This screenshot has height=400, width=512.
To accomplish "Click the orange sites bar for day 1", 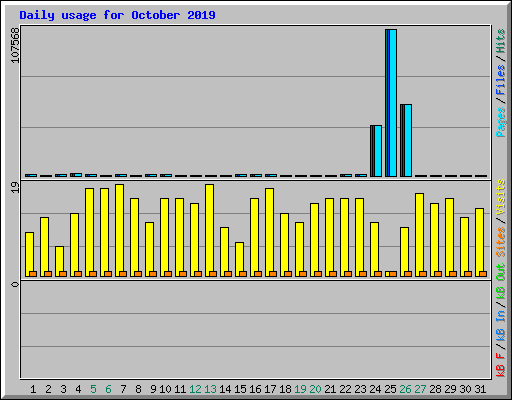I will point(33,274).
